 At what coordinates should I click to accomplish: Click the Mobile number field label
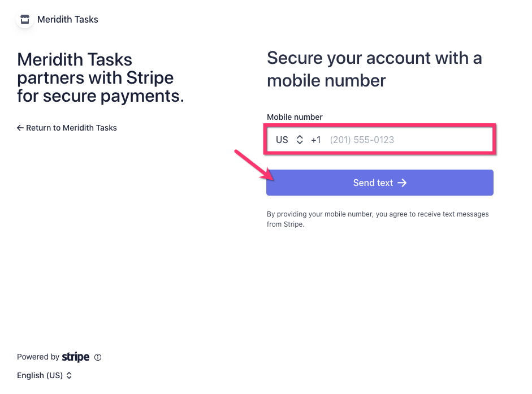[x=295, y=117]
